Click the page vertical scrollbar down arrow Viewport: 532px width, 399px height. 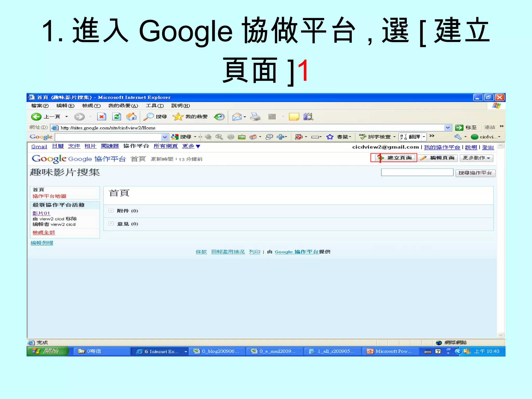501,335
